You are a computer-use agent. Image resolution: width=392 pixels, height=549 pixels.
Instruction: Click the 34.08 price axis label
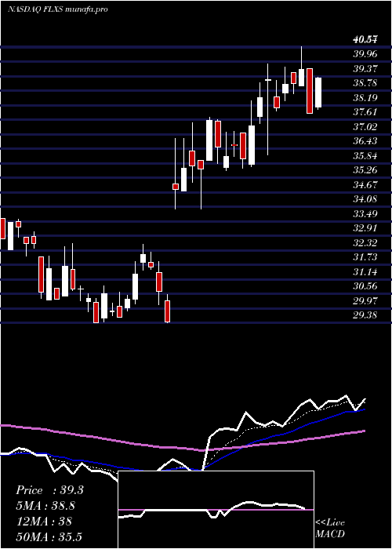click(365, 199)
